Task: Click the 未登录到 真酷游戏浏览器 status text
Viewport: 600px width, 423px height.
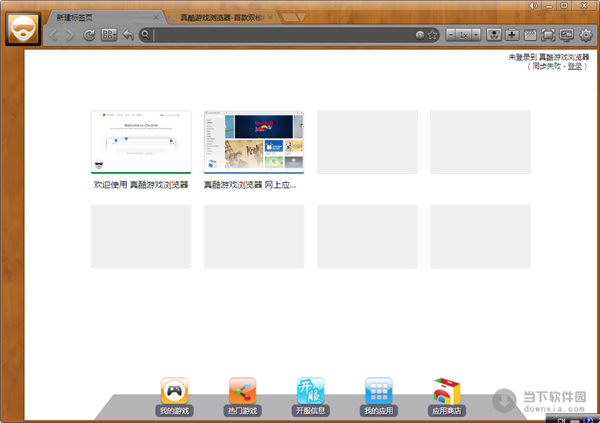Action: pyautogui.click(x=549, y=57)
